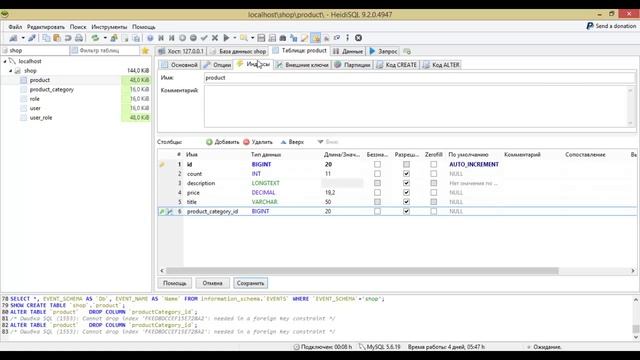Click the cancel editing X icon

(x=215, y=38)
